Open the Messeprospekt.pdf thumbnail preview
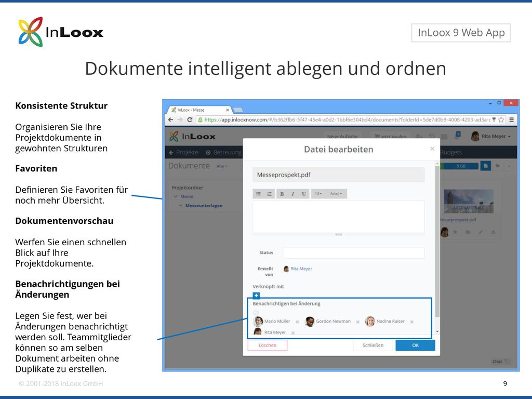Screen dimensions: 532x399 click(469, 201)
